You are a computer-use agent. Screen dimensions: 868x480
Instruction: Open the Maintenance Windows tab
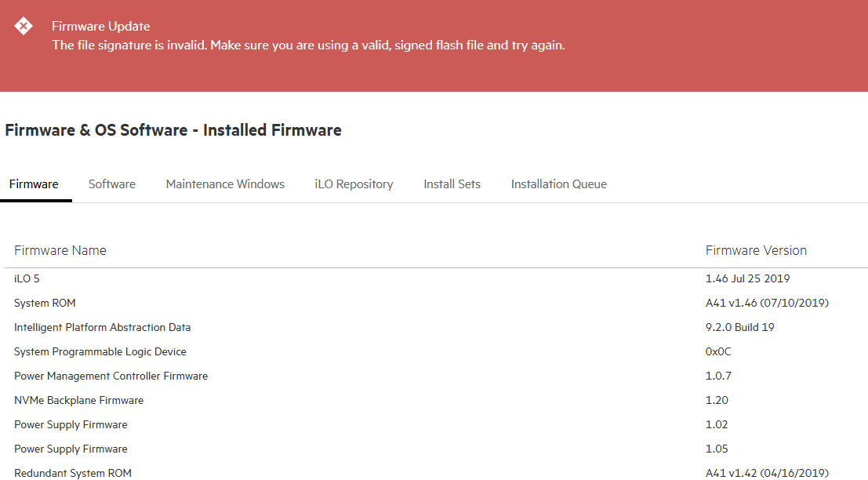pos(225,184)
